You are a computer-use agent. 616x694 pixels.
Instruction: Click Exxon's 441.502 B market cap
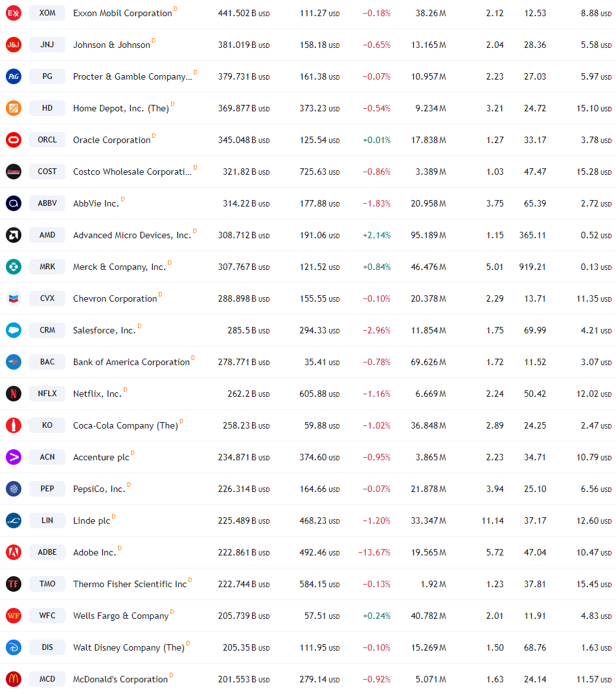pyautogui.click(x=244, y=14)
